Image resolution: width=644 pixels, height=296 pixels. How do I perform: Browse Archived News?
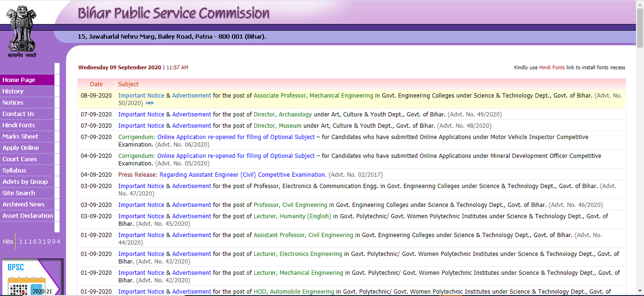tap(24, 205)
